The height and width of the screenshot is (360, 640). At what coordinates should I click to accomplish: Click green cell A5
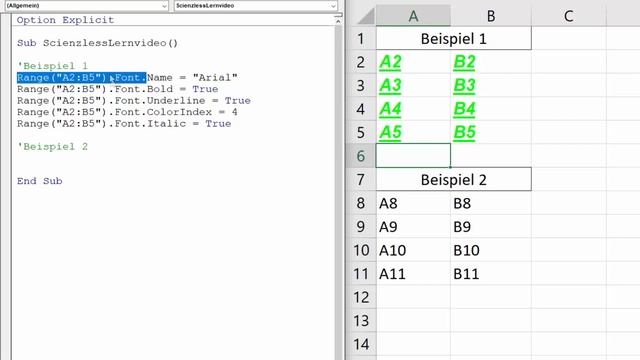(413, 133)
